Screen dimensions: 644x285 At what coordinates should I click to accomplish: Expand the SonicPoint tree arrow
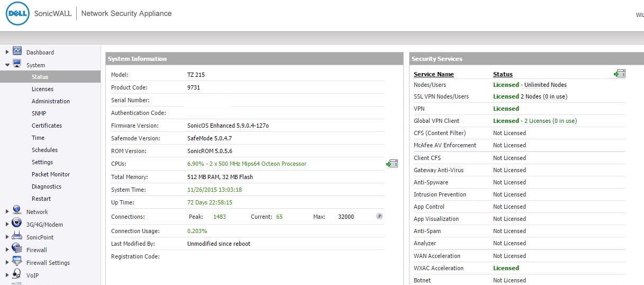7,237
